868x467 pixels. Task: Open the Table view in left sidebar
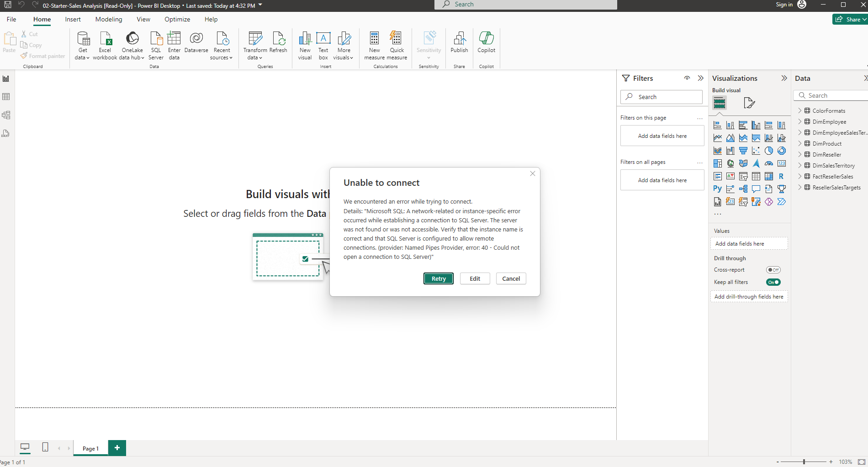click(6, 97)
